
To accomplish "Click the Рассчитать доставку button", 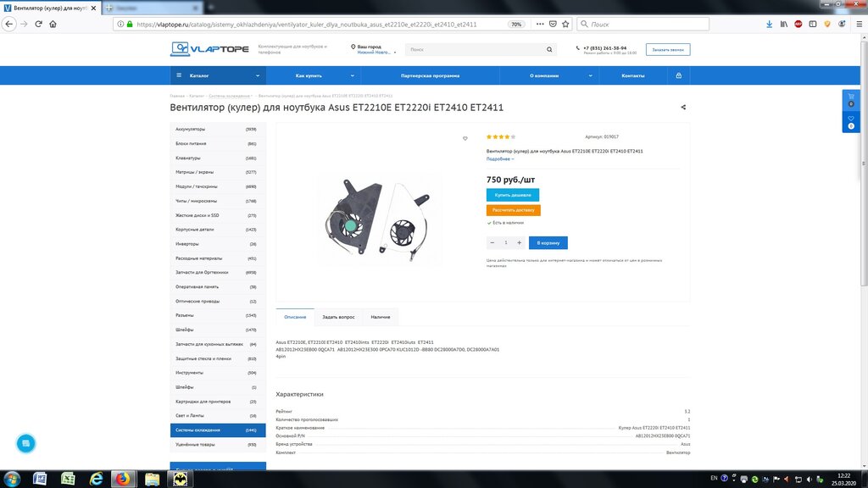I will click(x=513, y=210).
